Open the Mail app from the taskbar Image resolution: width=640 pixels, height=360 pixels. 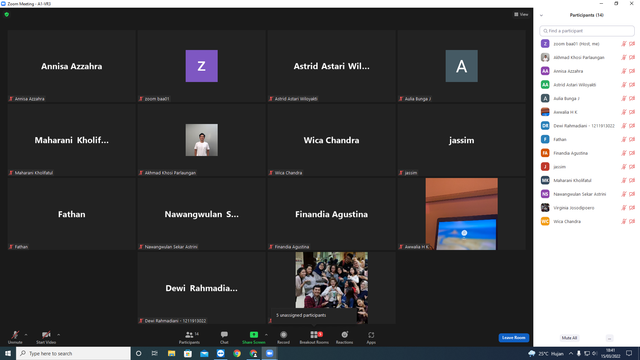(204, 353)
